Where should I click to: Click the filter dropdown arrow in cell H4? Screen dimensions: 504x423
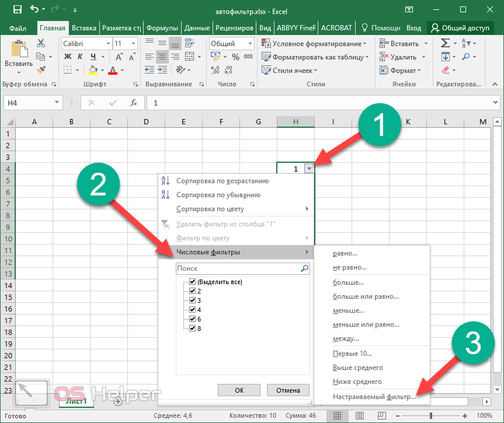pyautogui.click(x=308, y=169)
